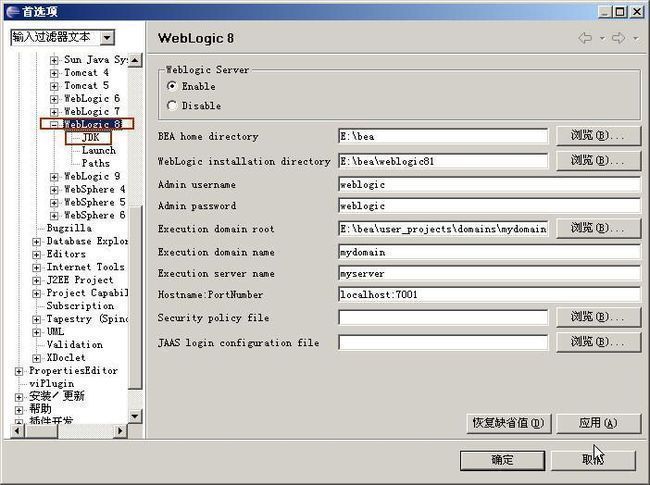Browse for Execution domain root
The height and width of the screenshot is (485, 650).
point(598,228)
